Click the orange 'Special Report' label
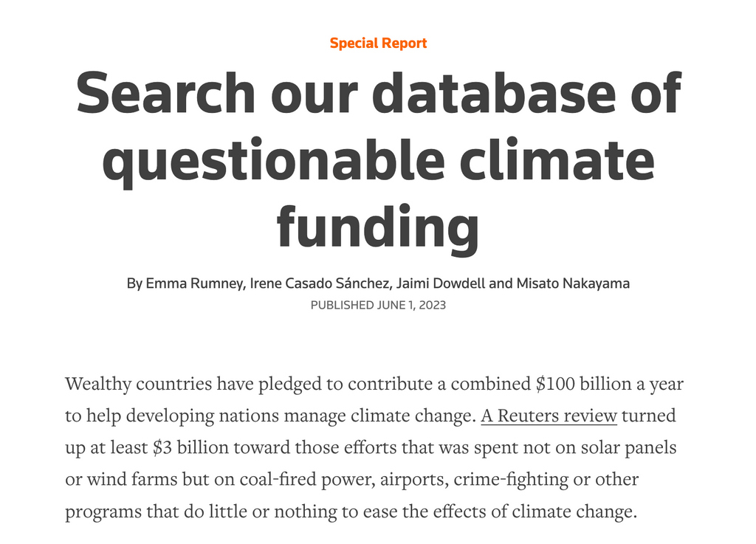 pos(379,44)
